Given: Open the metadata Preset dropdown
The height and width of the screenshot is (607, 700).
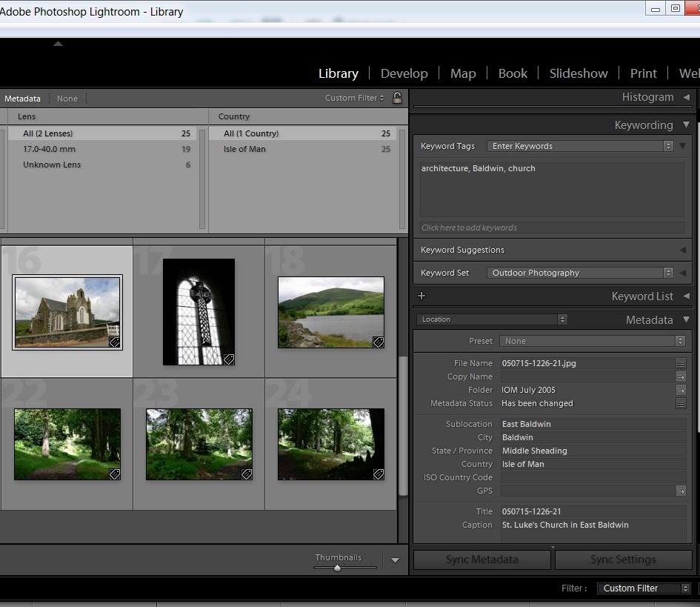Looking at the screenshot, I should pos(593,341).
